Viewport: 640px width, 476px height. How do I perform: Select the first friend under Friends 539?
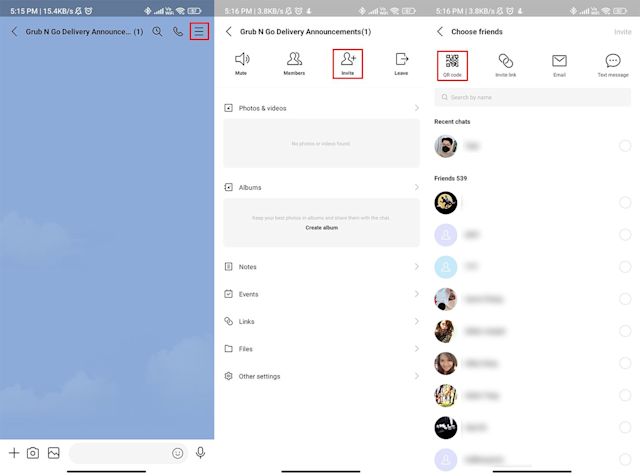coord(625,202)
